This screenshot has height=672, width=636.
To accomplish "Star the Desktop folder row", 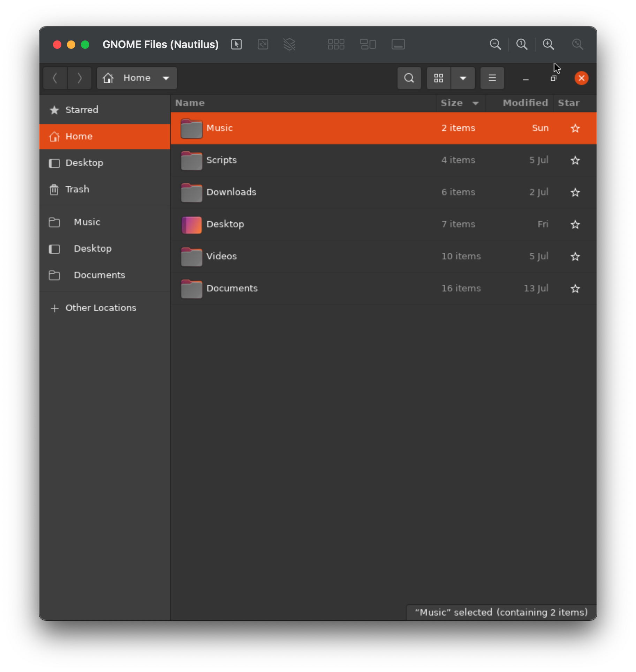I will [575, 224].
